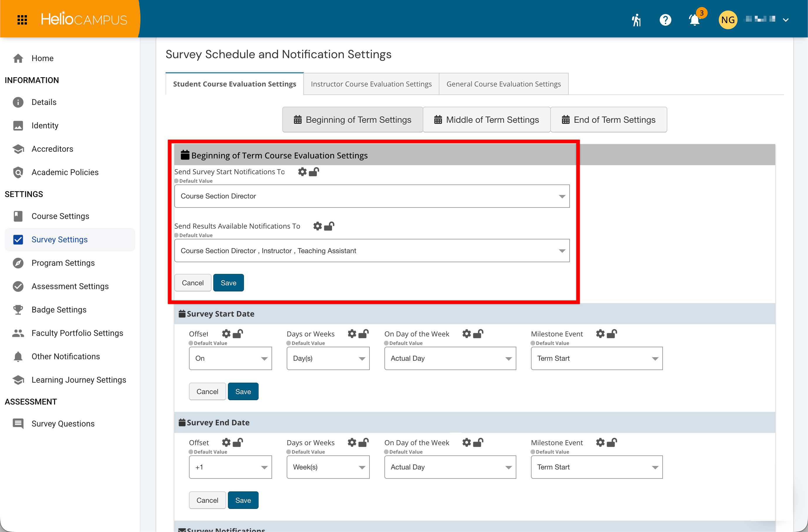Screen dimensions: 808x532
Task: Click gear icon for Survey Start Date Offset
Action: (226, 334)
